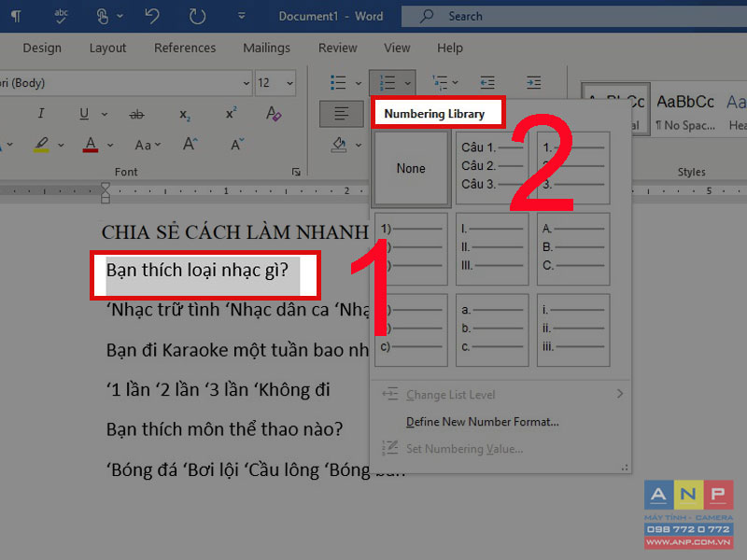Image resolution: width=747 pixels, height=560 pixels.
Task: Click the first-line indent marker on ruler
Action: click(x=106, y=187)
